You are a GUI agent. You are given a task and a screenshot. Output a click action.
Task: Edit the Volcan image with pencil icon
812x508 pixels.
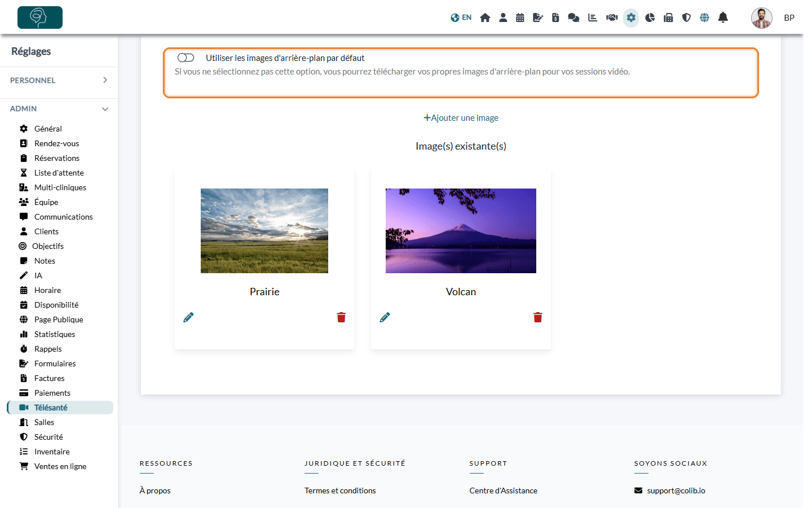[385, 317]
